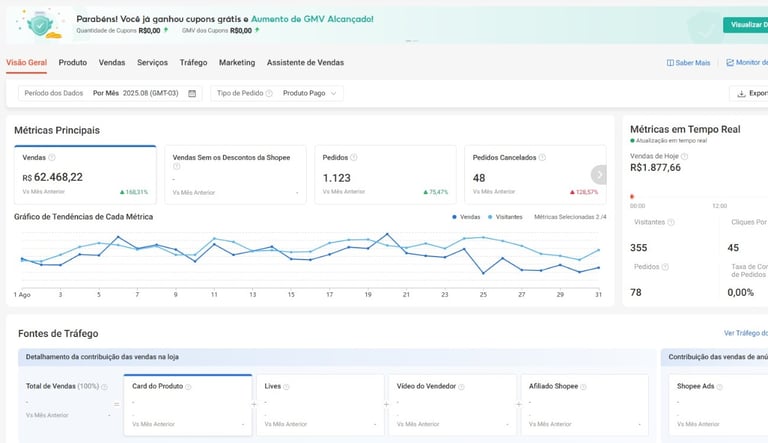The height and width of the screenshot is (443, 768).
Task: Click the day 25 point on the trend chart
Action: pos(484,272)
